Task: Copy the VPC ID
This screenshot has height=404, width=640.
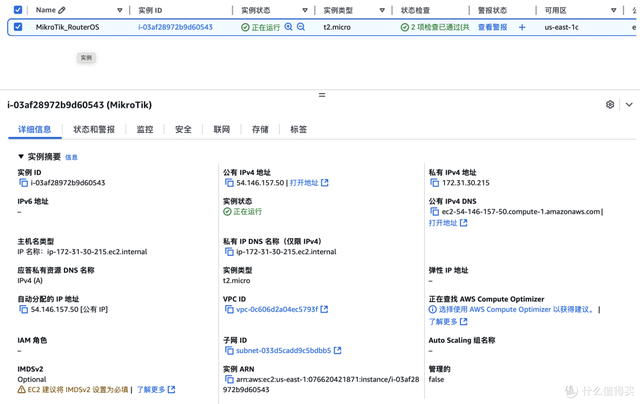Action: pos(229,309)
